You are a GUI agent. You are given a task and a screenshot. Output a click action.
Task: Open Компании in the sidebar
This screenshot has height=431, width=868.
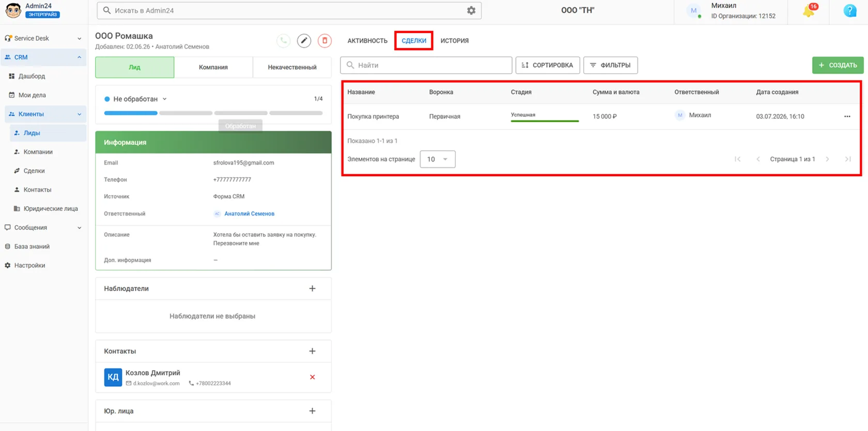(x=38, y=152)
